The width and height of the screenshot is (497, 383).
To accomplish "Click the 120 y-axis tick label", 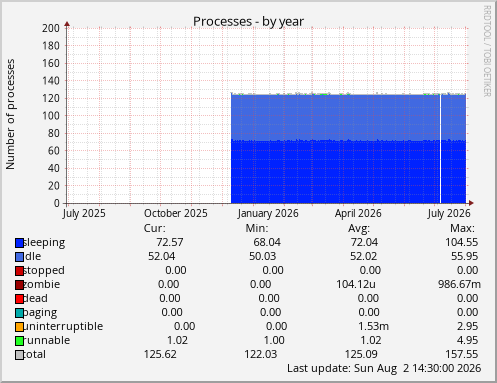I will (x=51, y=98).
